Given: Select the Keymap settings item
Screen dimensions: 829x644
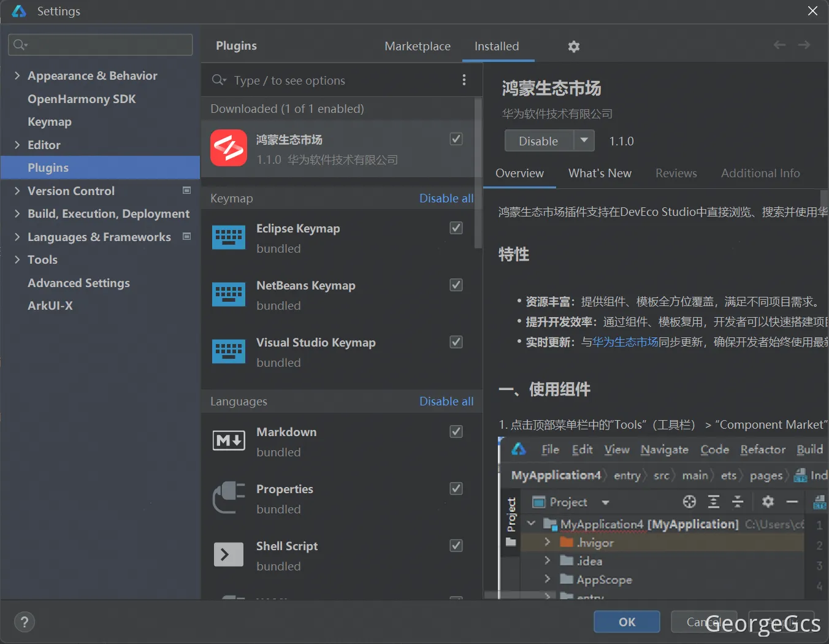Looking at the screenshot, I should [x=50, y=121].
